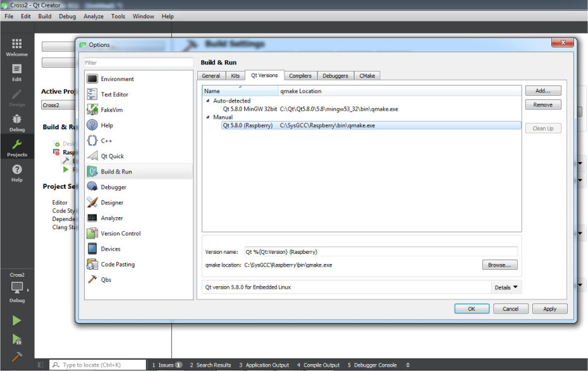
Task: Select the Qt Versions tab
Action: pyautogui.click(x=264, y=75)
